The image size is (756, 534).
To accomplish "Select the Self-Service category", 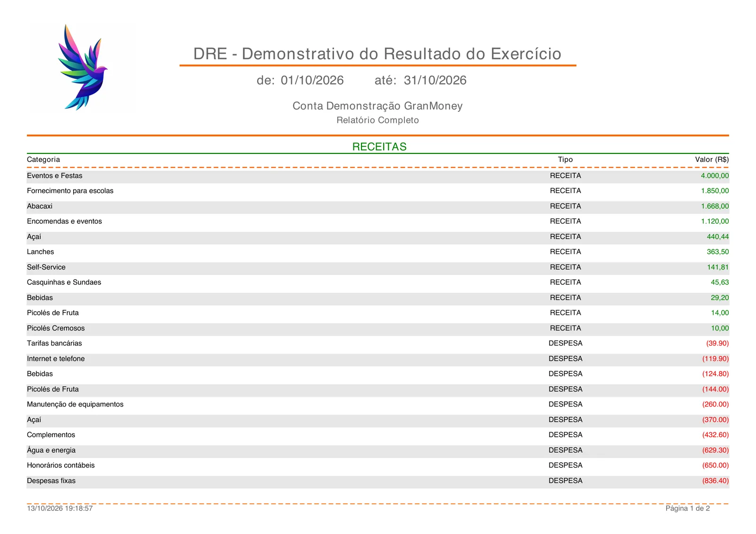I will click(46, 267).
